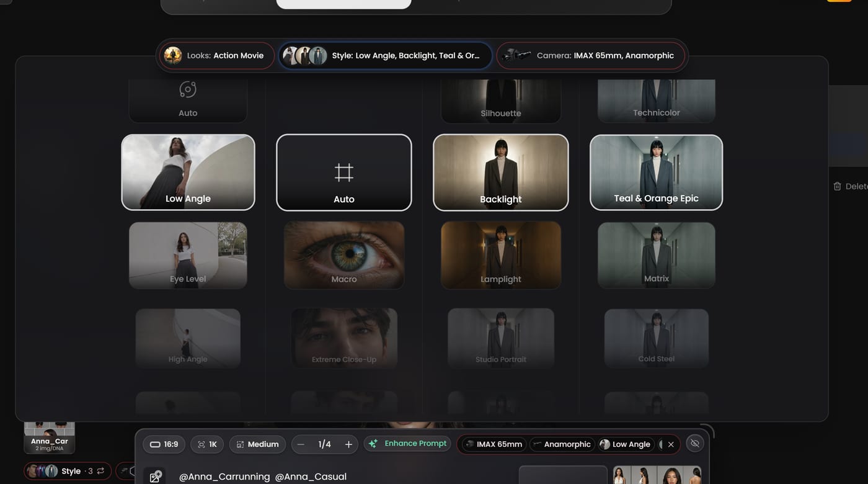Open the Camera: IMAX 65mm, Anamorphic tab
Viewport: 868px width, 484px height.
pos(591,56)
